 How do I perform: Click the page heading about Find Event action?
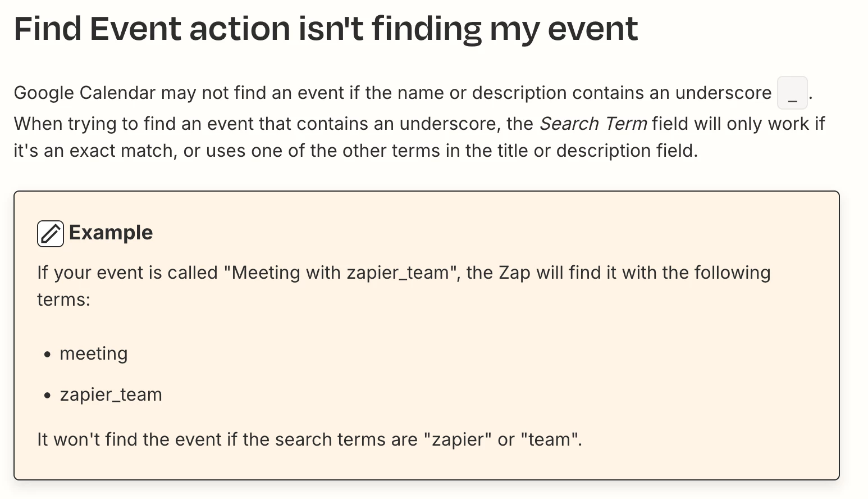(326, 28)
